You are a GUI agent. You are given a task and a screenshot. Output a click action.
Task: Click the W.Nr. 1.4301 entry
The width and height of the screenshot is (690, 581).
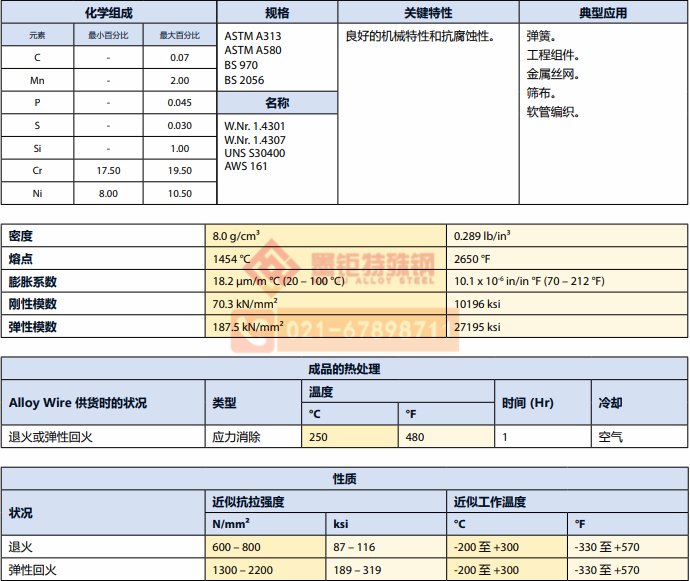(254, 127)
